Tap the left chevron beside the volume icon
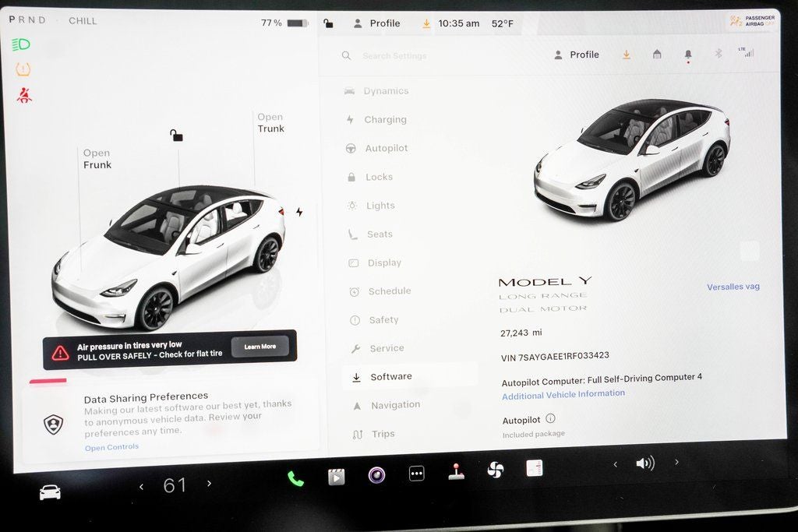The width and height of the screenshot is (798, 532). (615, 463)
